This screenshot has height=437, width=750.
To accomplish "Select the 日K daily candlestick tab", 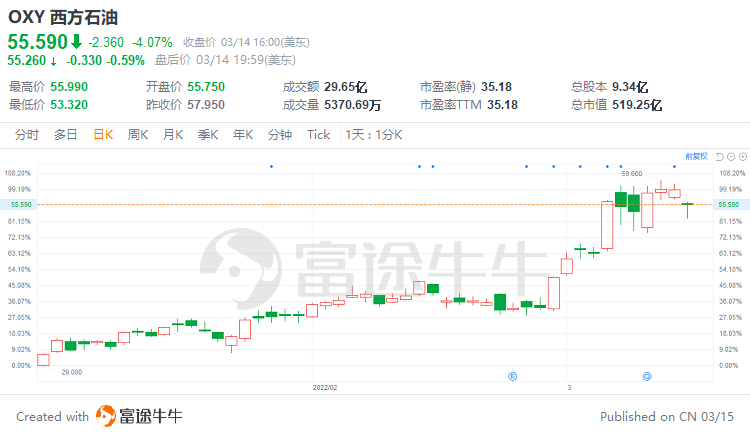I will pyautogui.click(x=103, y=135).
